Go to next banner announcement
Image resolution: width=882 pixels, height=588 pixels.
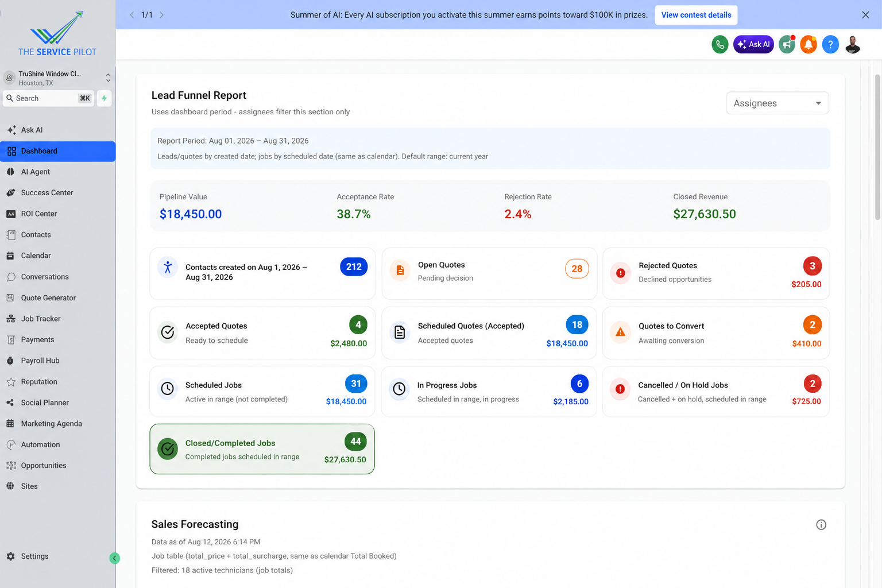tap(162, 15)
